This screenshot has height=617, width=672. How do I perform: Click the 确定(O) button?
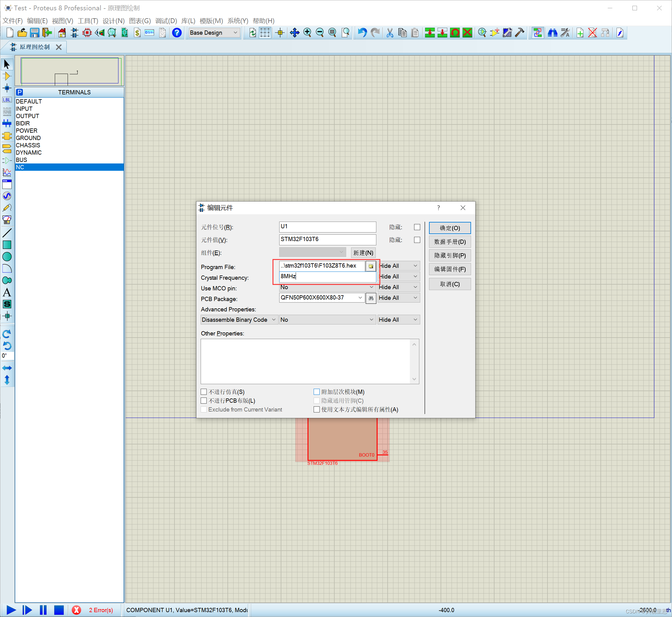449,228
